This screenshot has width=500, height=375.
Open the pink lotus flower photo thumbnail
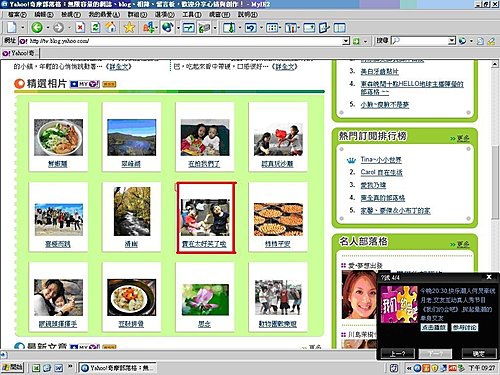[x=205, y=299]
